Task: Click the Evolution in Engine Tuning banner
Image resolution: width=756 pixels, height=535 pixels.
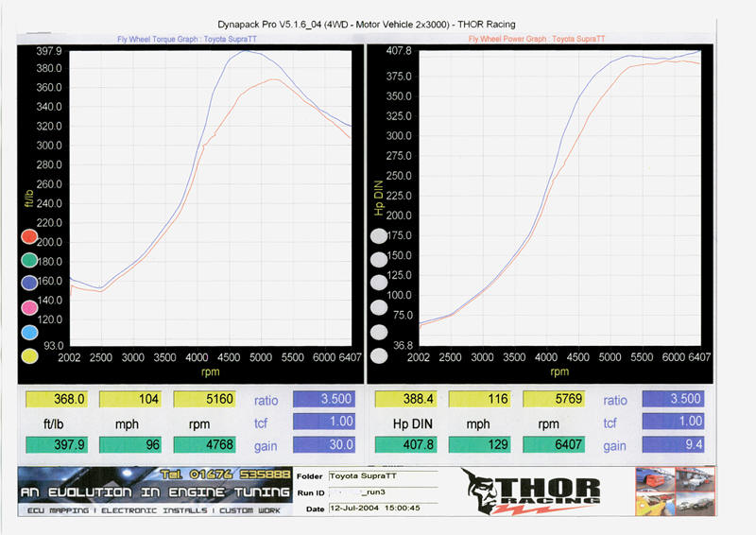Action: [x=155, y=492]
